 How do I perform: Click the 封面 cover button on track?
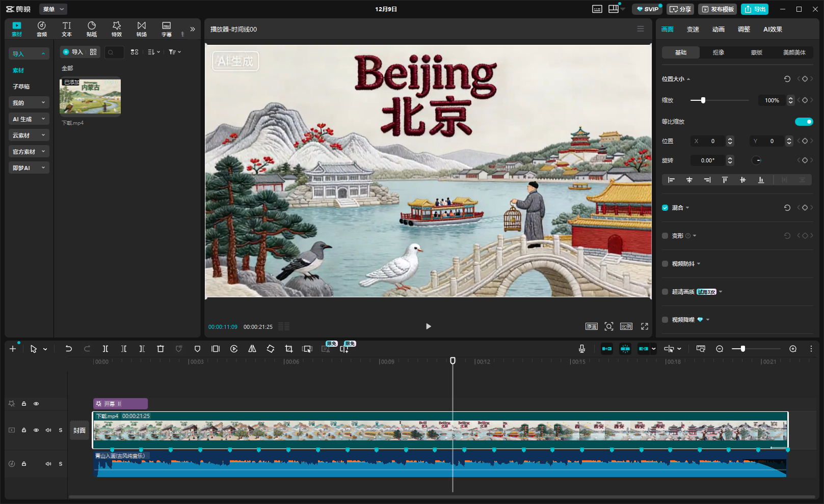pyautogui.click(x=79, y=431)
